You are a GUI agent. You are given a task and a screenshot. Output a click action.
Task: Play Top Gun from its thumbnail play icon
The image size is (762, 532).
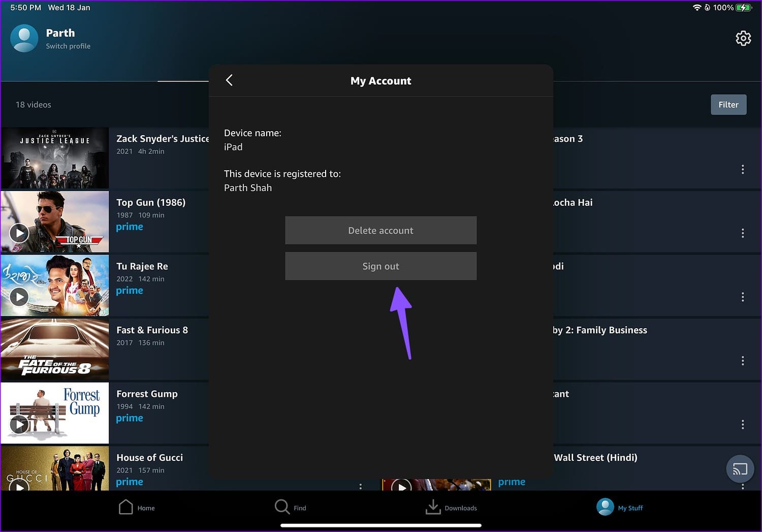pyautogui.click(x=19, y=233)
